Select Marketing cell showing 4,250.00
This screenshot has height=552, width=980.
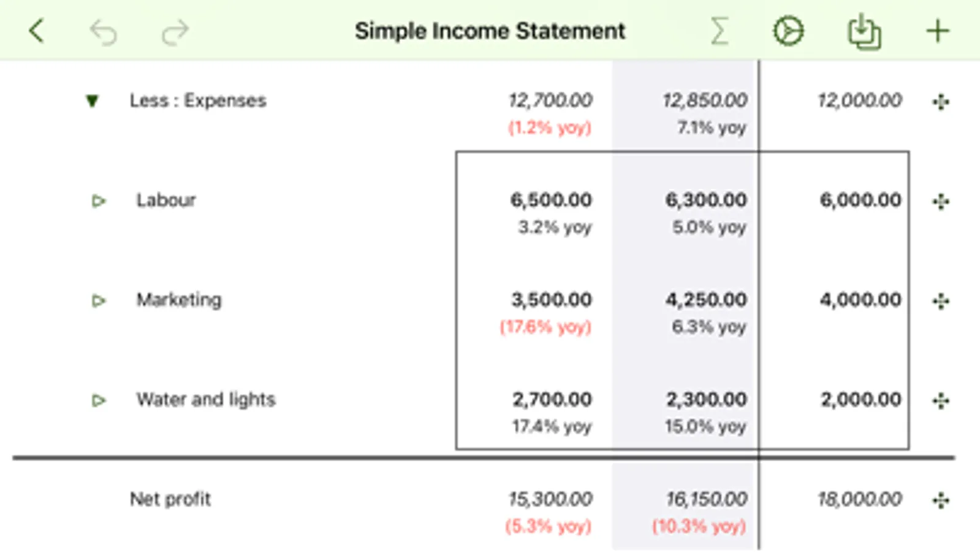[x=706, y=300]
